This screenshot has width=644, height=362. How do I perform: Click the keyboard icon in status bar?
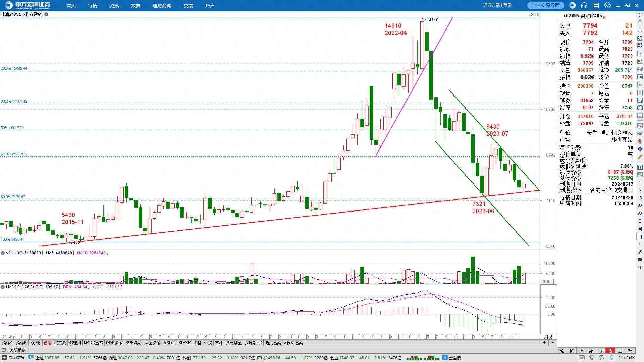click(x=582, y=358)
